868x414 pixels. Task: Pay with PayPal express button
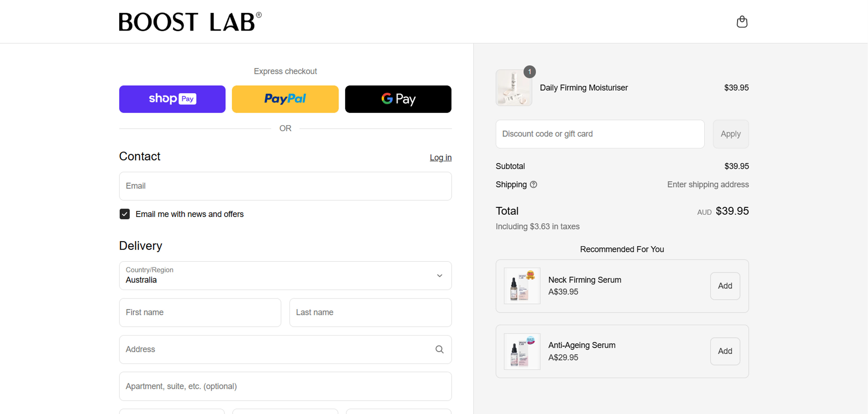tap(285, 99)
